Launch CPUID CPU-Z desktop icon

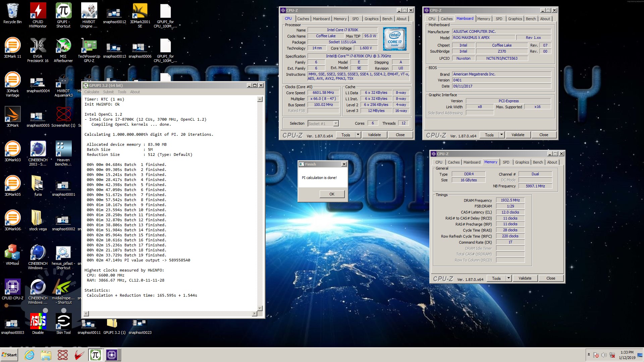click(x=12, y=289)
